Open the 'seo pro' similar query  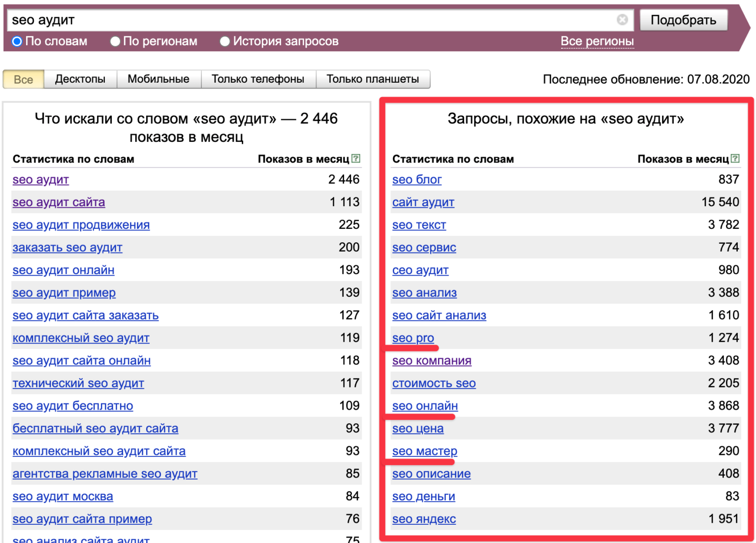click(x=413, y=338)
